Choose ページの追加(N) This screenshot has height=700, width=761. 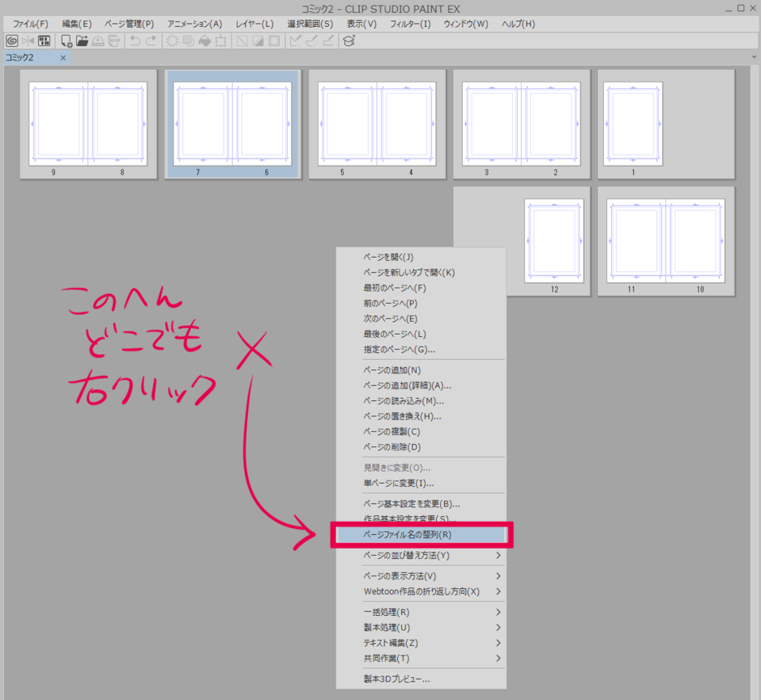(421, 370)
